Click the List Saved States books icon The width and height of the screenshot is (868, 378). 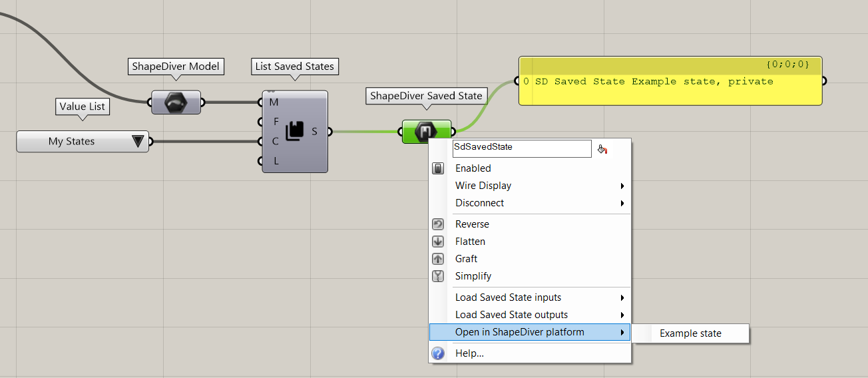pyautogui.click(x=294, y=132)
